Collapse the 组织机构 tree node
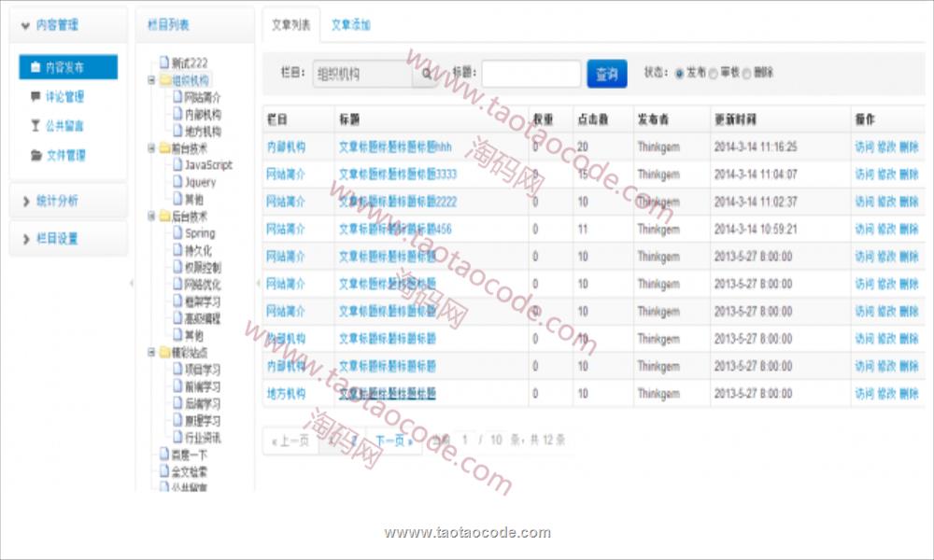 151,80
